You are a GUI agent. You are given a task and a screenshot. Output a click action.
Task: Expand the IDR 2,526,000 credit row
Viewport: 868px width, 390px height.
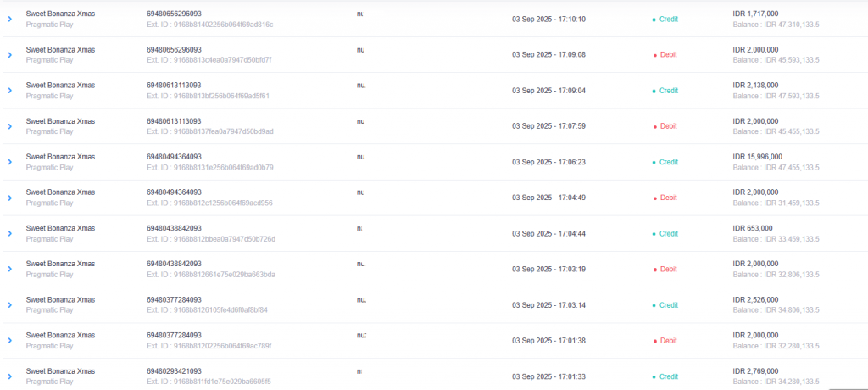click(9, 305)
